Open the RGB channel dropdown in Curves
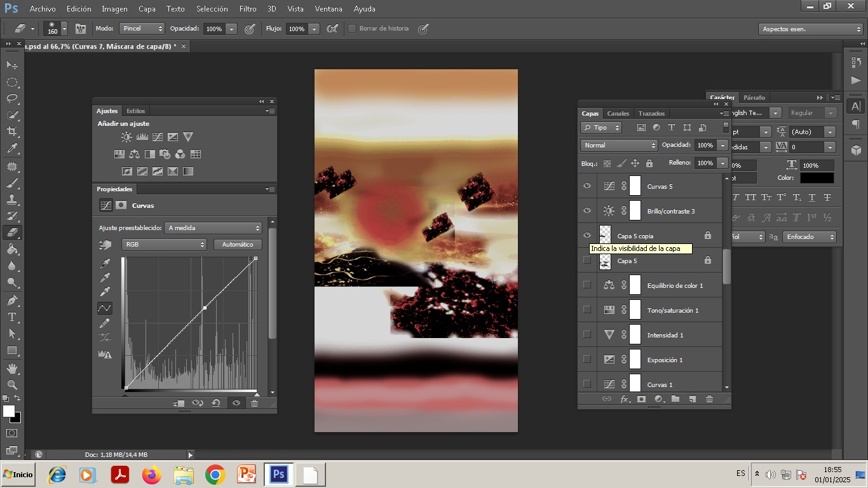 click(x=164, y=245)
